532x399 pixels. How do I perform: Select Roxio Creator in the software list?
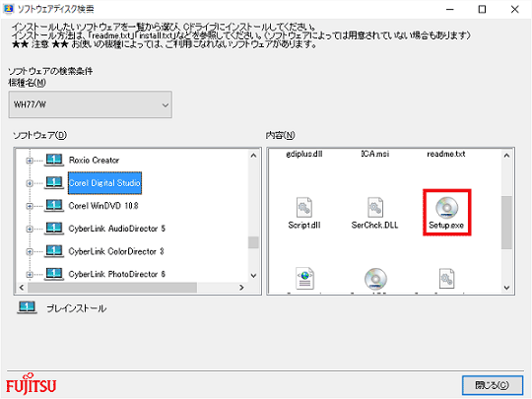(94, 161)
